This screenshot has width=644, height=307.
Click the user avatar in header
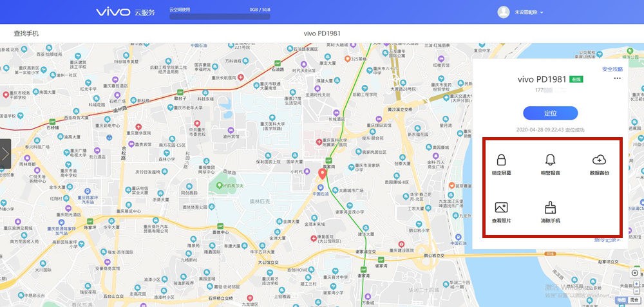504,12
